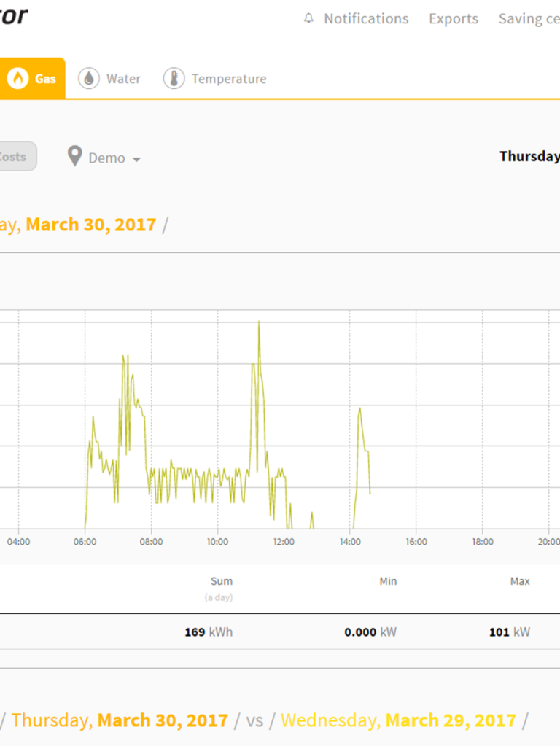Viewport: 560px width, 746px height.
Task: Open the Notifications text link
Action: [x=366, y=19]
